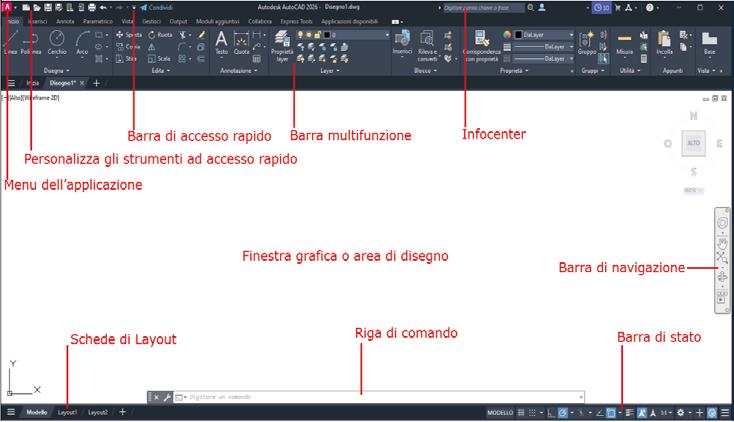Click the Incolla paste icon

tap(664, 43)
